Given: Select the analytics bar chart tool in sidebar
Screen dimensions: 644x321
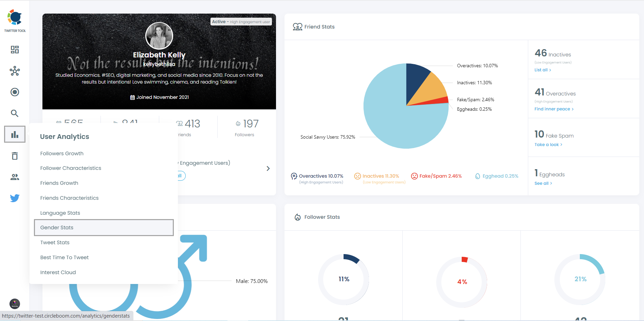Looking at the screenshot, I should (x=15, y=134).
